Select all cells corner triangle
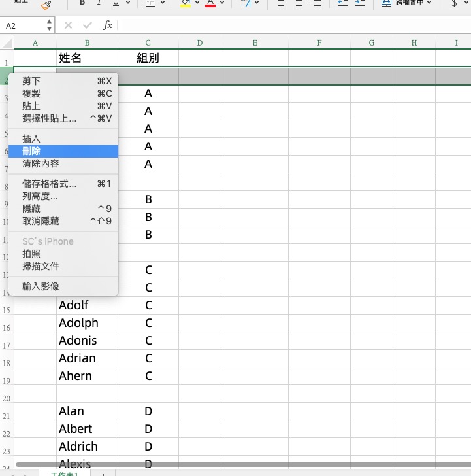Screen dimensions: 471x476 7,42
